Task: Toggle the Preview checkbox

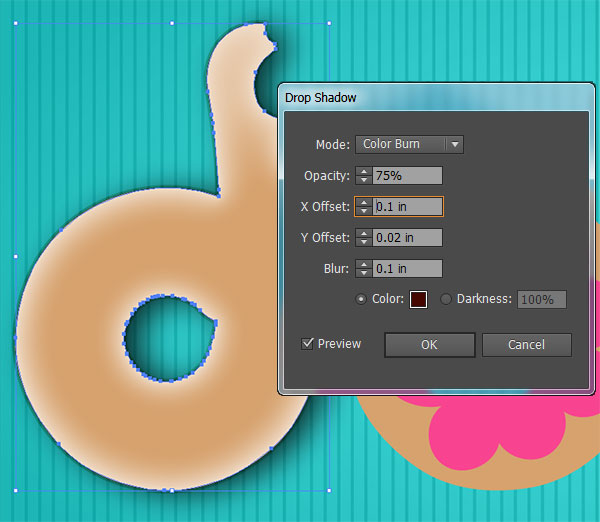Action: pos(307,344)
